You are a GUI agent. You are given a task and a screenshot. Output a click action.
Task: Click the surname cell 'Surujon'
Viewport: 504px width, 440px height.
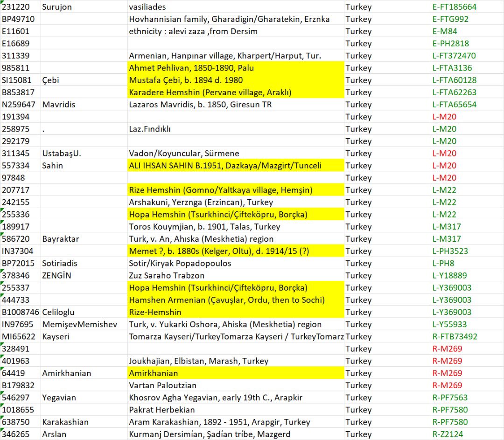tap(84, 7)
